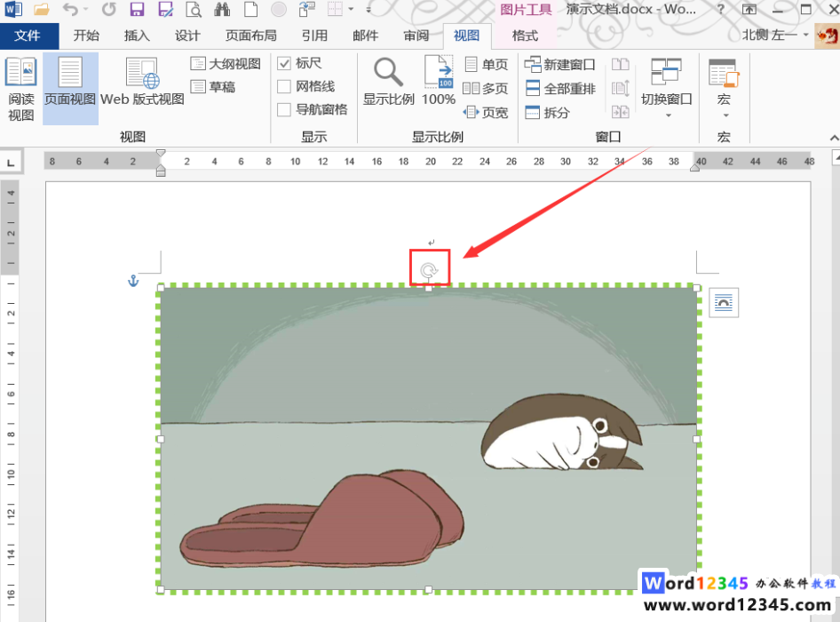Open the File (文件) menu

pyautogui.click(x=28, y=36)
